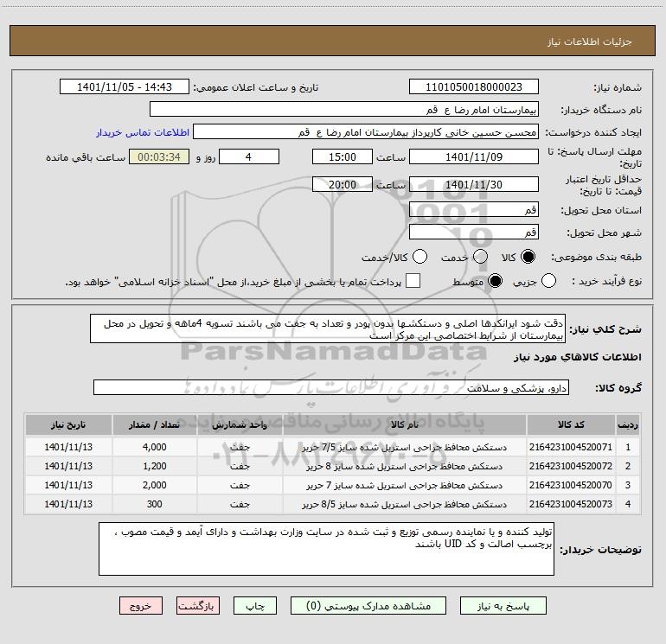Click the buyer name field بیمارستان امام رضا
This screenshot has height=644, width=666.
[344, 110]
